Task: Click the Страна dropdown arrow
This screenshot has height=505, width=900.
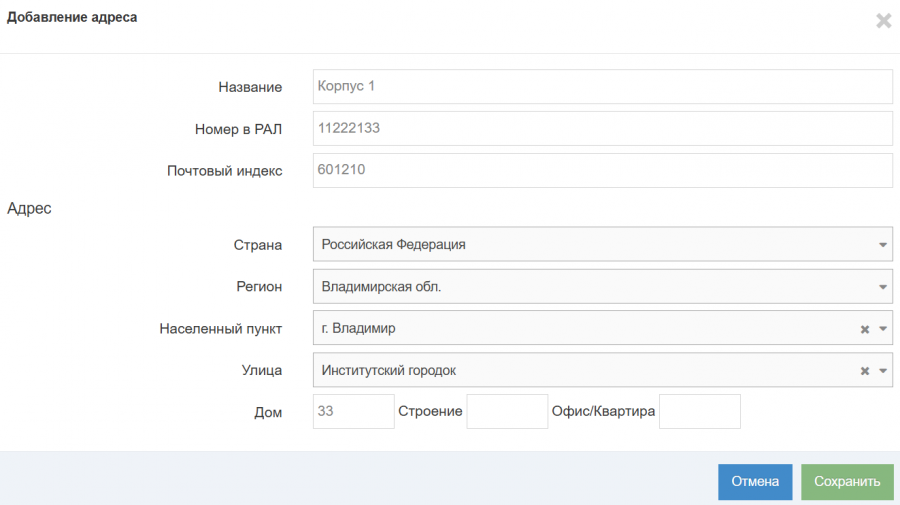Action: coord(883,245)
